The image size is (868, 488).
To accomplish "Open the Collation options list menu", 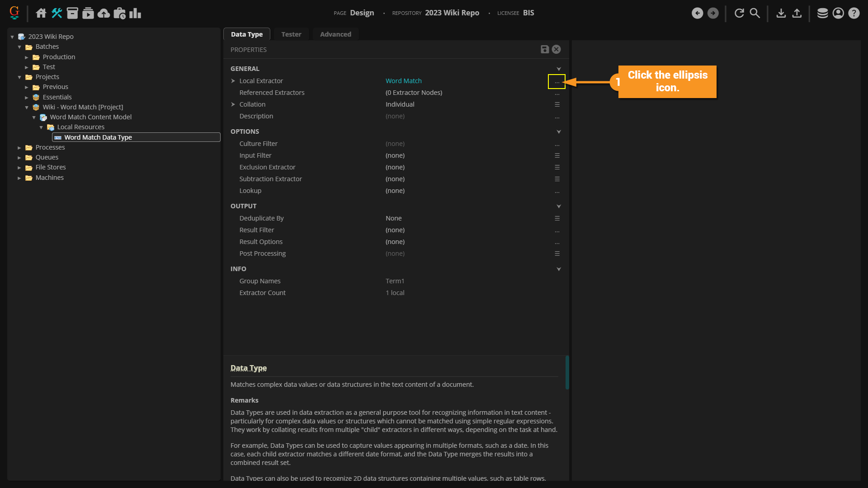I will (x=557, y=104).
